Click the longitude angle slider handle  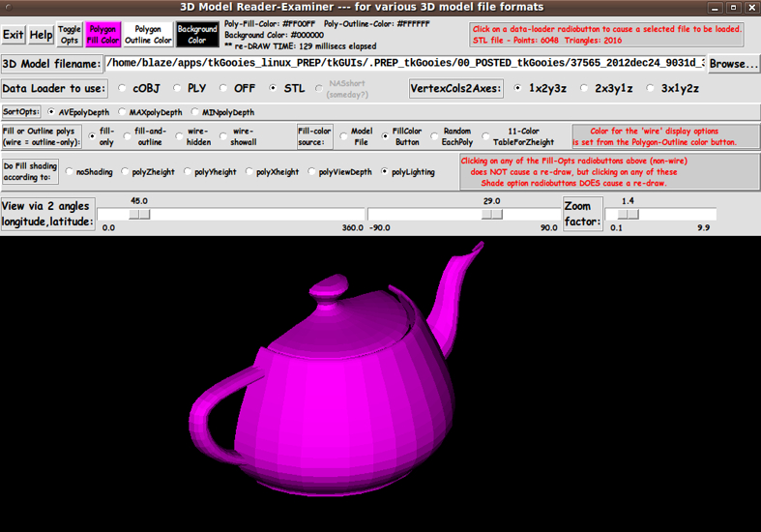[139, 214]
